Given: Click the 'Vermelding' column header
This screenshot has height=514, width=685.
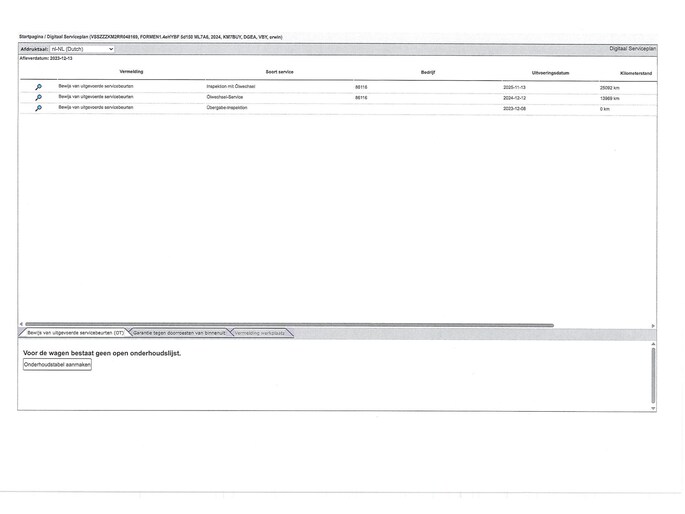Looking at the screenshot, I should click(131, 72).
